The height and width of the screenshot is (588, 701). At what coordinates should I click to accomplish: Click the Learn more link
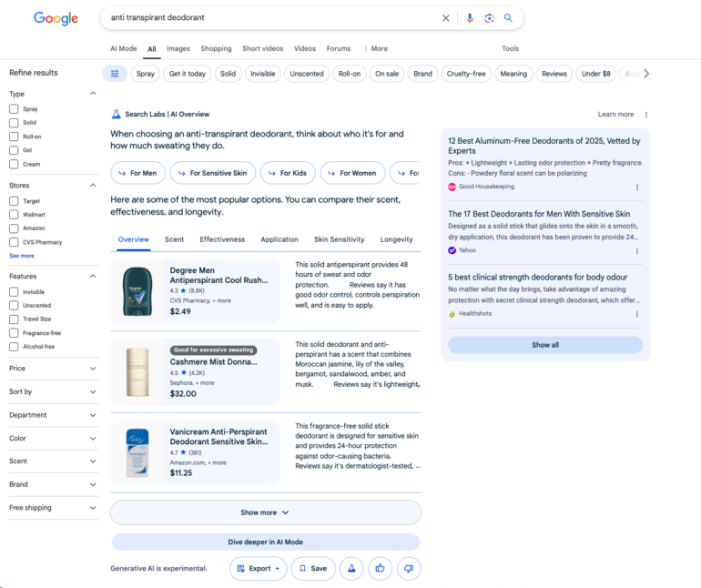pos(615,115)
